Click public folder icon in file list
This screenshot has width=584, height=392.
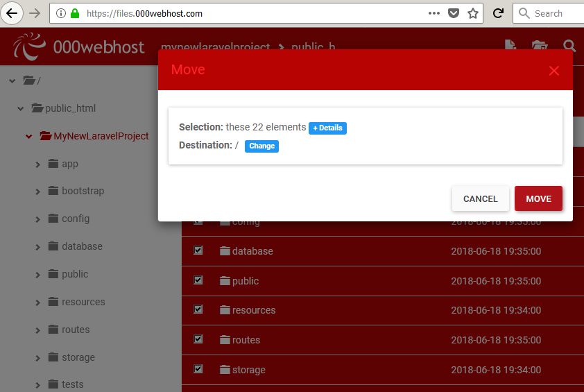[x=225, y=280]
